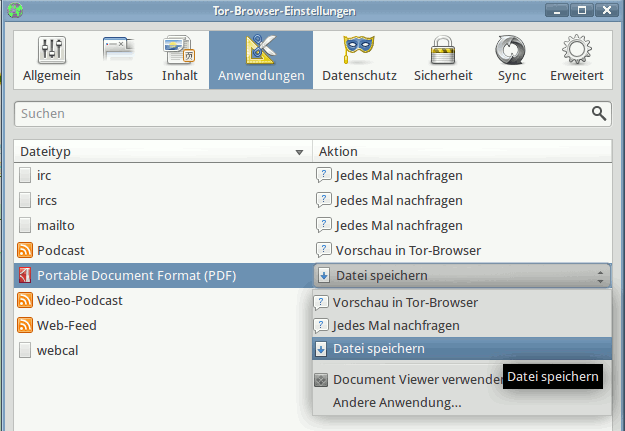The width and height of the screenshot is (625, 431).
Task: Close the Tor-Browser-Einstellungen window
Action: 607,10
